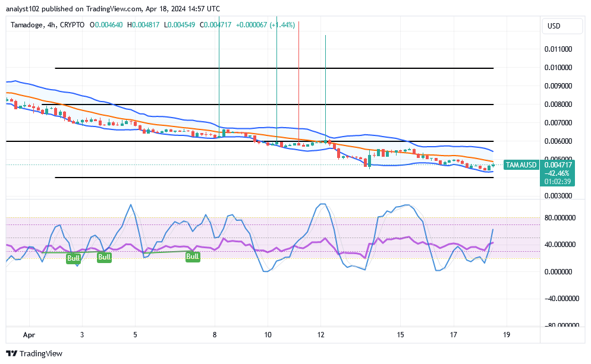591x364 pixels.
Task: Click the 0.011000 price axis label
Action: click(x=558, y=49)
